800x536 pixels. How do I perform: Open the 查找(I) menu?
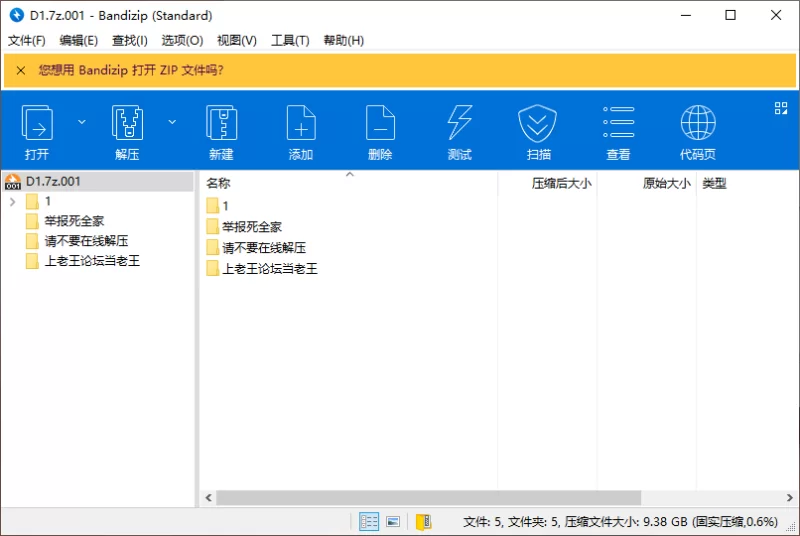[x=130, y=40]
